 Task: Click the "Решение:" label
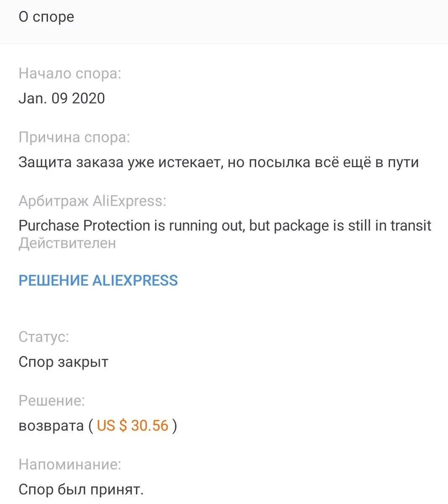(x=52, y=401)
